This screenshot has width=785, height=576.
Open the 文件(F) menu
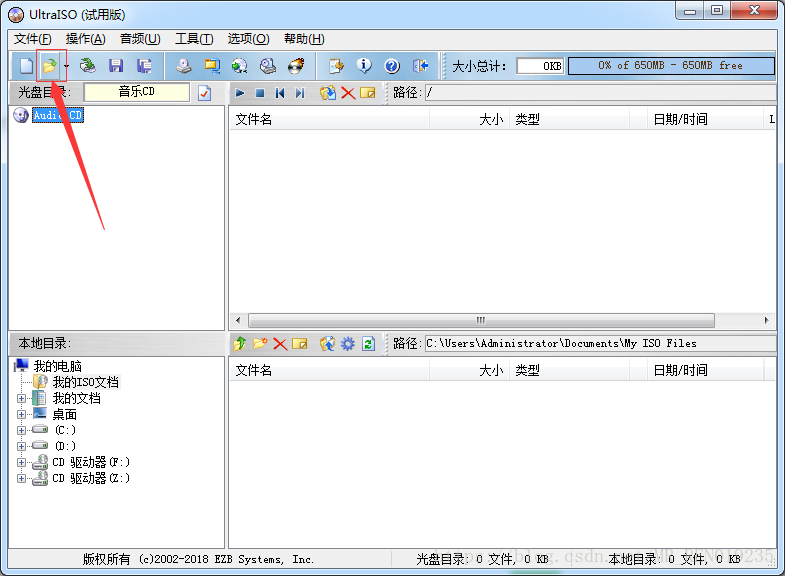click(33, 39)
